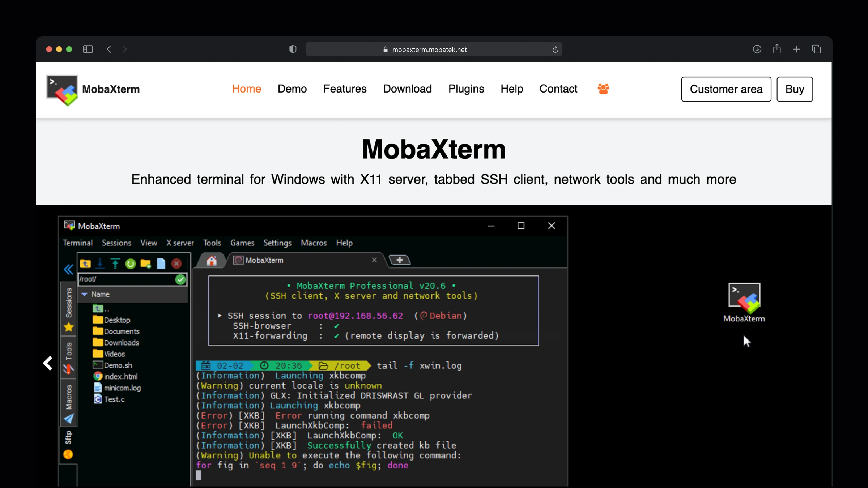Click SFTP new folder icon
The width and height of the screenshot is (868, 488).
point(146,264)
